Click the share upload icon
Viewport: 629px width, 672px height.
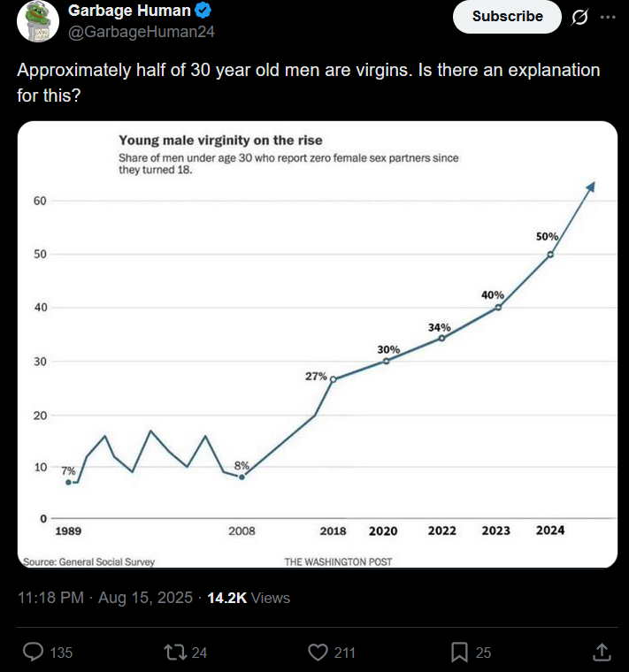click(x=602, y=653)
